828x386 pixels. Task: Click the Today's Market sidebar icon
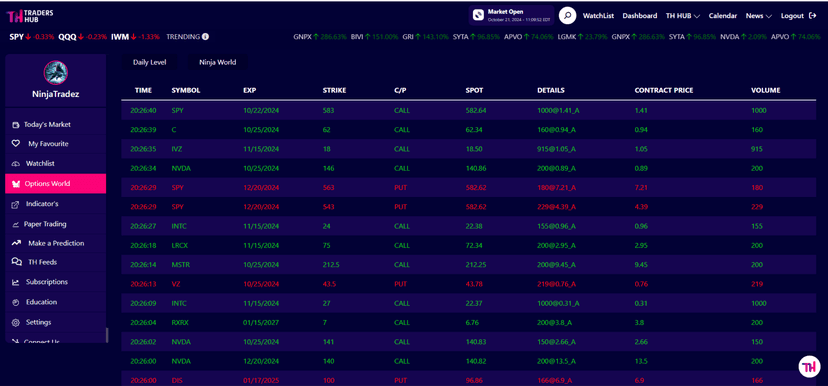pos(16,125)
